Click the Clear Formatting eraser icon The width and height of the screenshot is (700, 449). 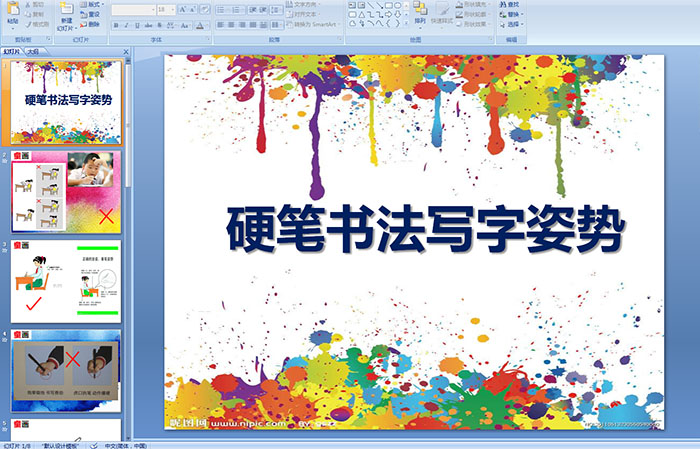(205, 9)
